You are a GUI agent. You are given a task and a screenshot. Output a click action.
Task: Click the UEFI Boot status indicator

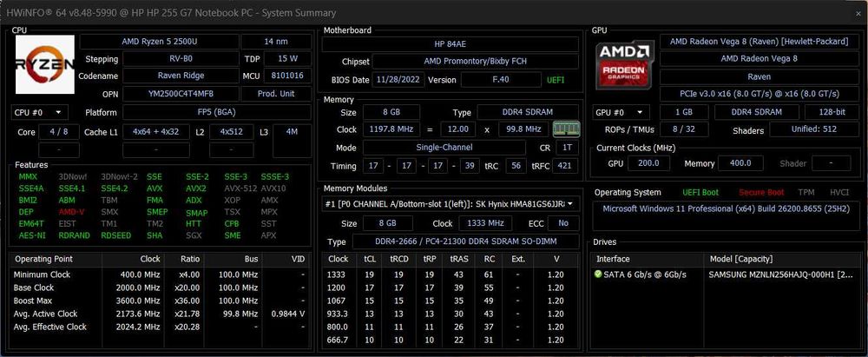(700, 192)
